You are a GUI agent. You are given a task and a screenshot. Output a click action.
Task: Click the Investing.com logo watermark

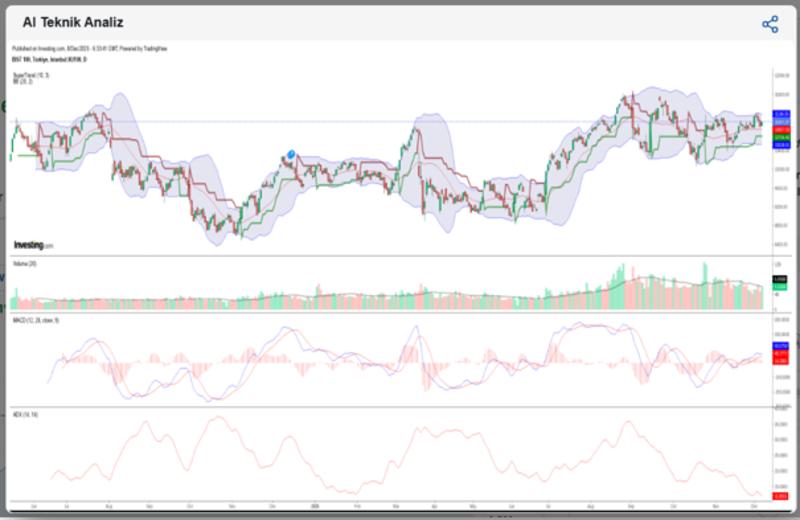point(33,244)
